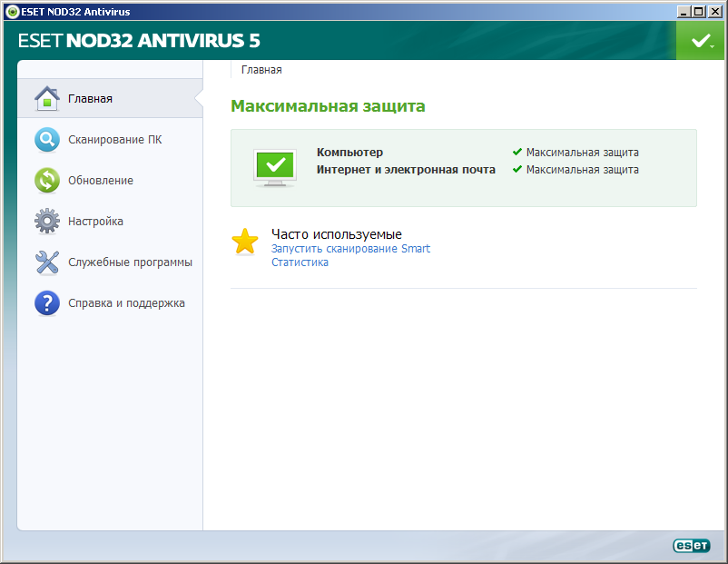Click the green monitor protection status icon
Screen dimensions: 728x564
point(275,168)
